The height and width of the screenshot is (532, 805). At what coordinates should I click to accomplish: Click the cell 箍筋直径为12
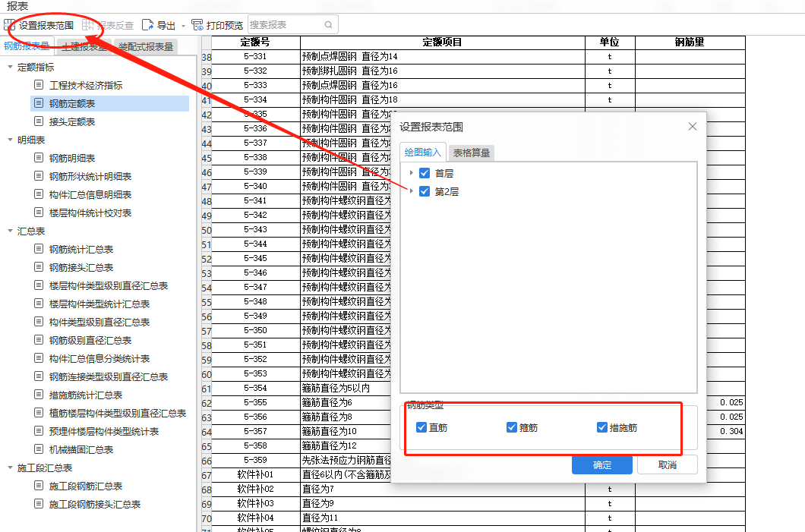(x=330, y=445)
